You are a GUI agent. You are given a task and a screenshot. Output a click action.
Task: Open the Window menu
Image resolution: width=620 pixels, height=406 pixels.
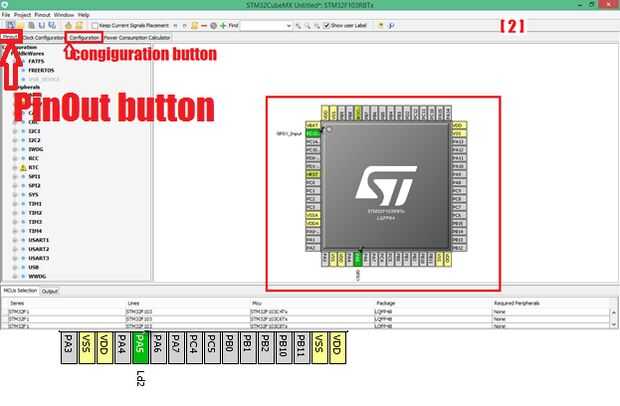[64, 15]
